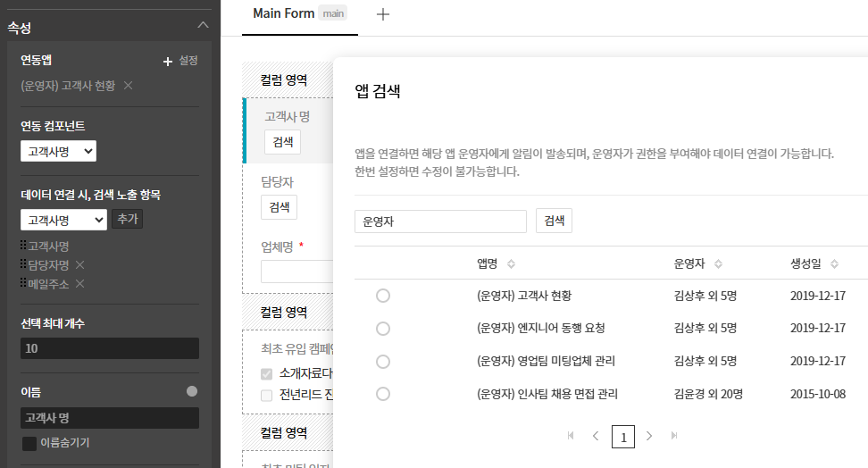Check the 이름숨기기 checkbox
Viewport: 868px width, 468px height.
click(29, 443)
